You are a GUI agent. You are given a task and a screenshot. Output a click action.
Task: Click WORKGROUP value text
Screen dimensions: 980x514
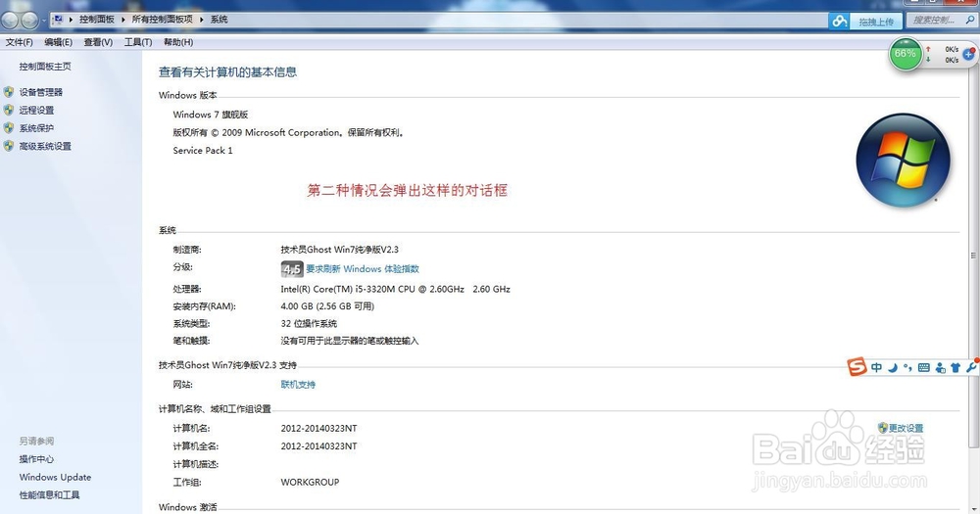coord(310,482)
